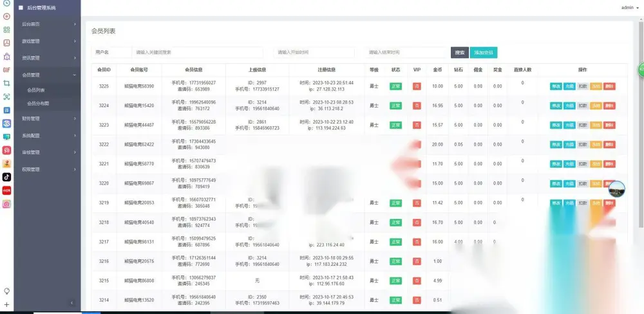Expand the 财务管理 sidebar section
644x314 pixels.
(48, 118)
